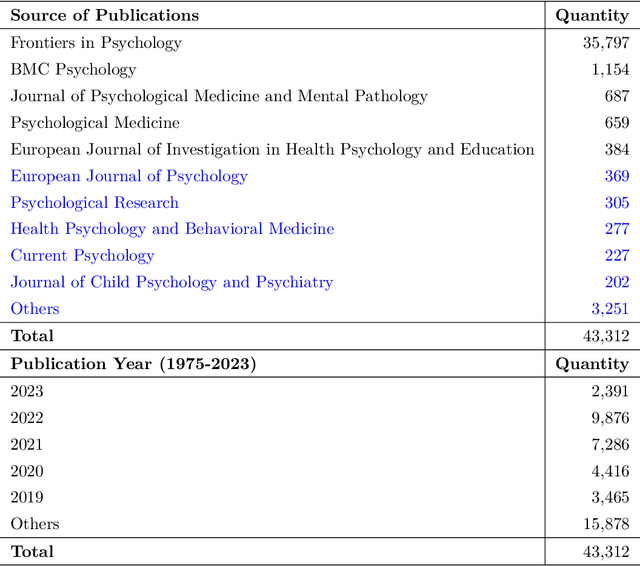Viewport: 640px width, 566px height.
Task: Click the blue Others link
Action: point(35,308)
